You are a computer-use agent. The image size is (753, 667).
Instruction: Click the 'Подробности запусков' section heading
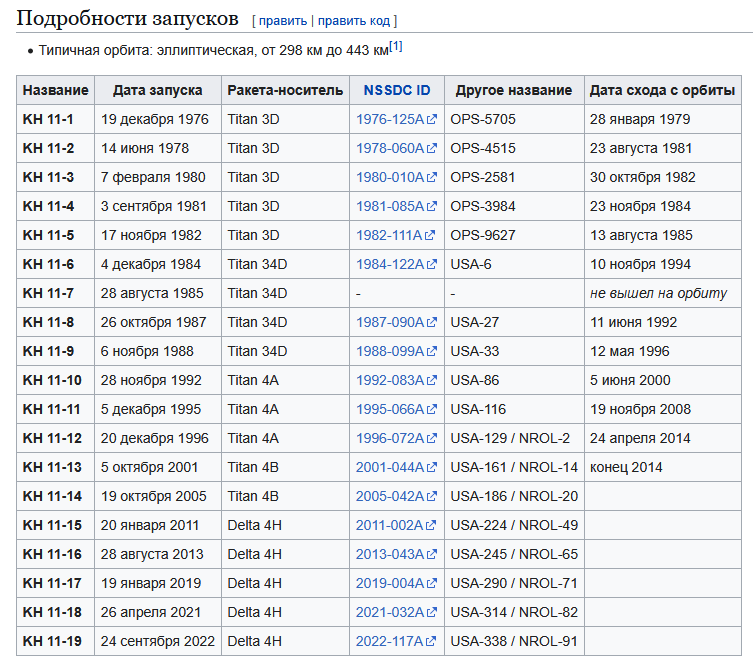[127, 19]
